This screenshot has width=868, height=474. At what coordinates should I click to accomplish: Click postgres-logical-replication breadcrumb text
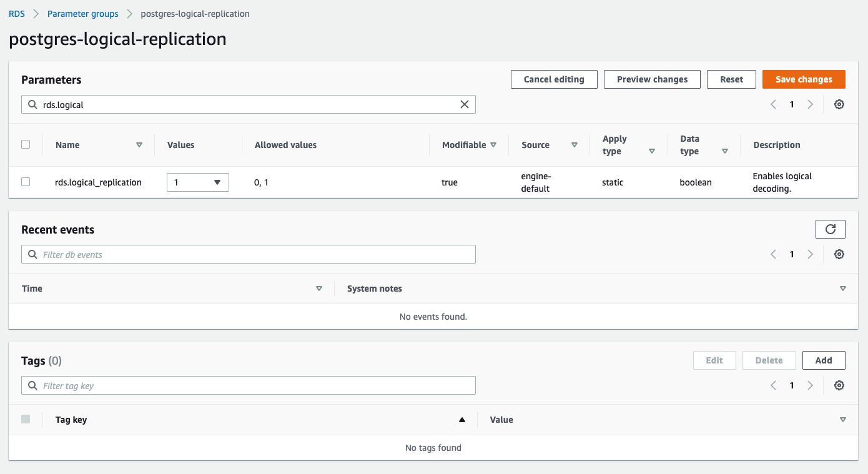click(195, 14)
